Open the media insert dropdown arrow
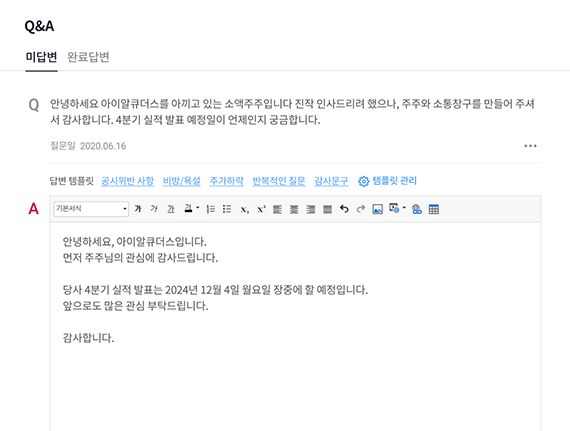 pyautogui.click(x=404, y=208)
